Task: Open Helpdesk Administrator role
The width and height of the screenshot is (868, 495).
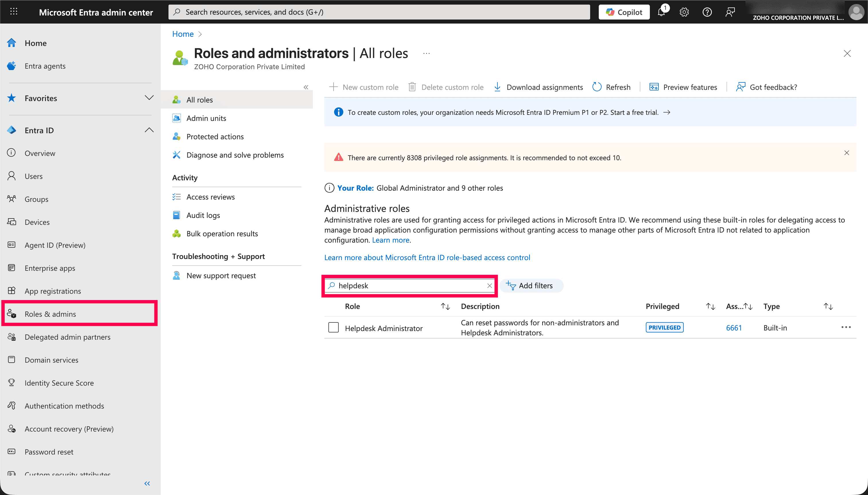Action: click(x=384, y=328)
